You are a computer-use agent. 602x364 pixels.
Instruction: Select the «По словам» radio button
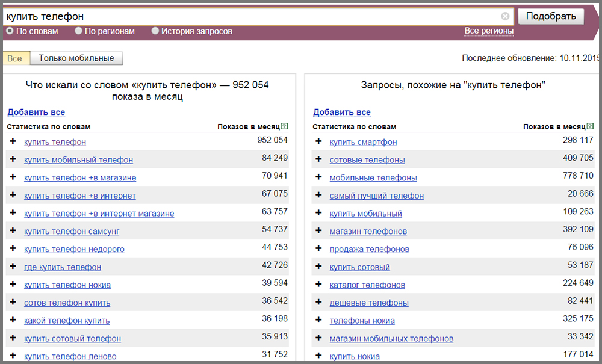(x=10, y=31)
